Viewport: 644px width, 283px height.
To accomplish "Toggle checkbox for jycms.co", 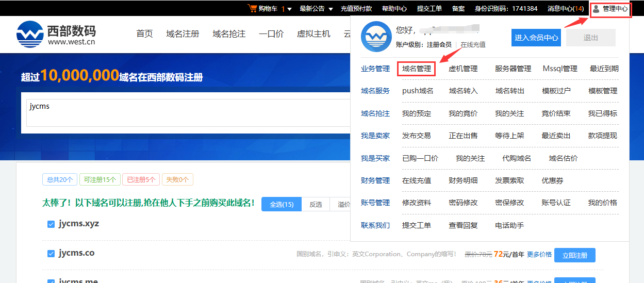I will point(51,254).
